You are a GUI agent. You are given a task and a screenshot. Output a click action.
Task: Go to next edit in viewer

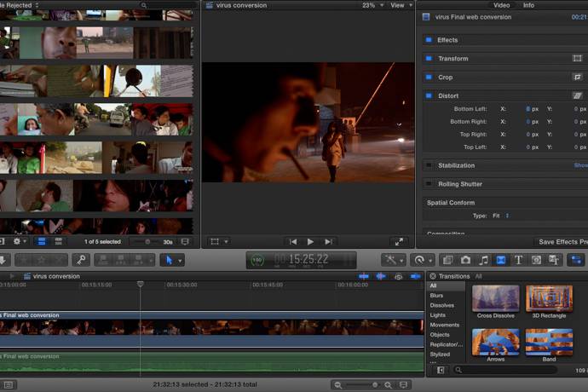click(328, 241)
